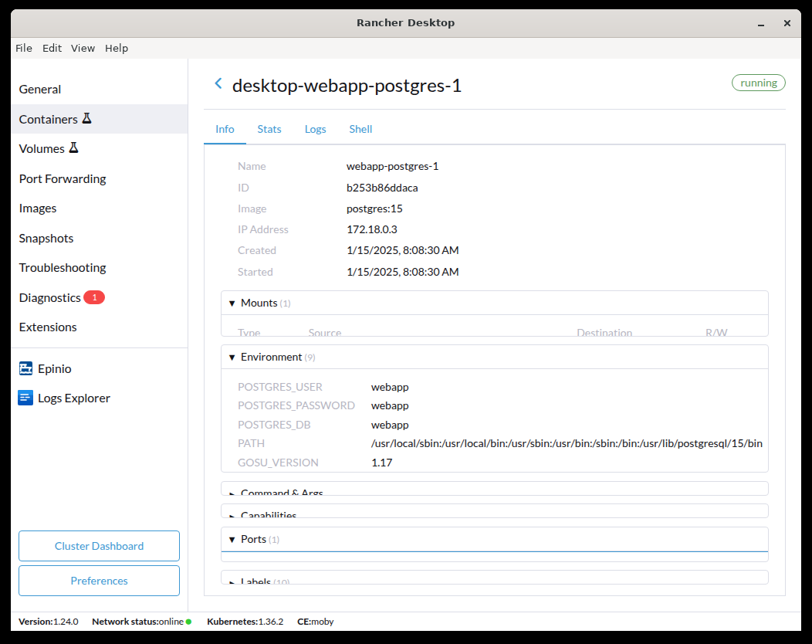
Task: Minimize the Rancher Desktop window
Action: [x=761, y=23]
